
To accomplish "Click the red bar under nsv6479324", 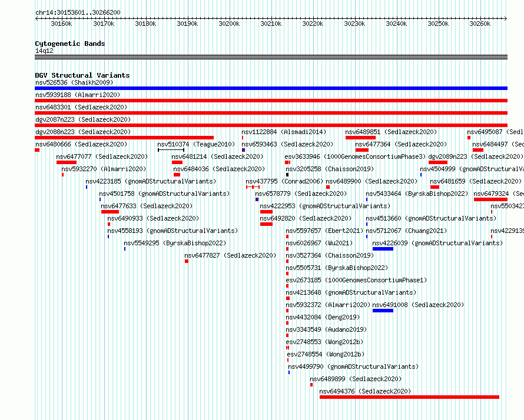I will pos(490,199).
